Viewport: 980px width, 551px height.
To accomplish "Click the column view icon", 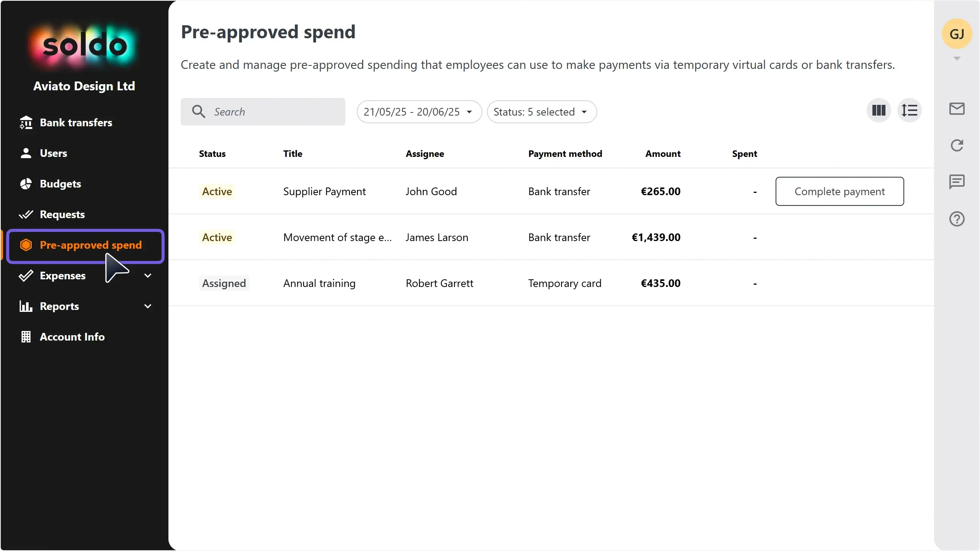I will click(x=879, y=111).
